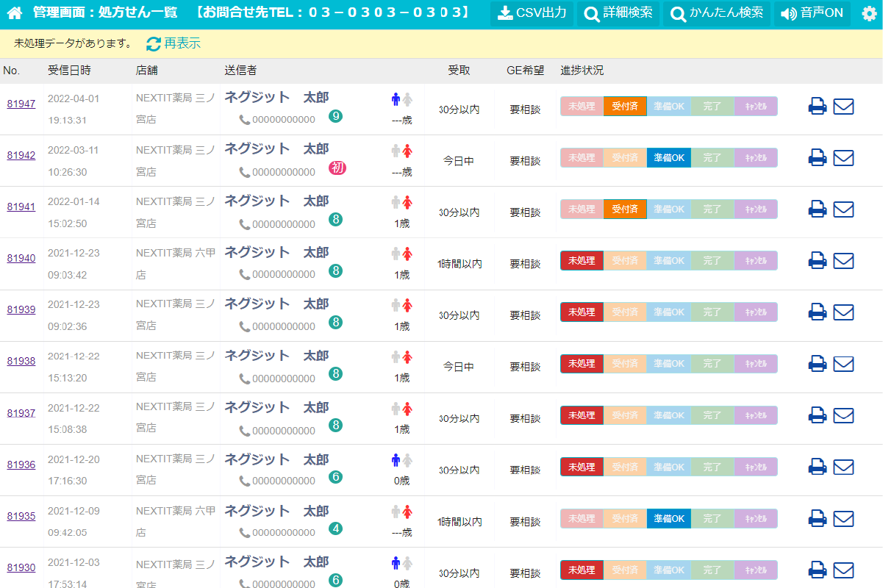
Task: Open settings gear in top bar
Action: 869,14
